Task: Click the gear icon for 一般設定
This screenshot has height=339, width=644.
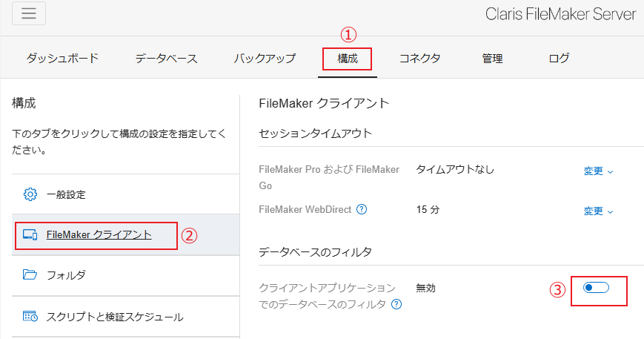Action: 30,194
